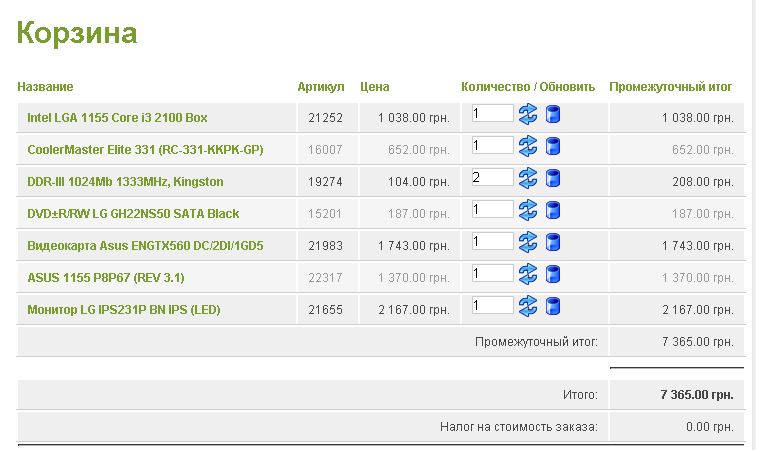
Task: Open DDR-III 1024Mb 1333MHz, Kingston link
Action: pos(125,181)
